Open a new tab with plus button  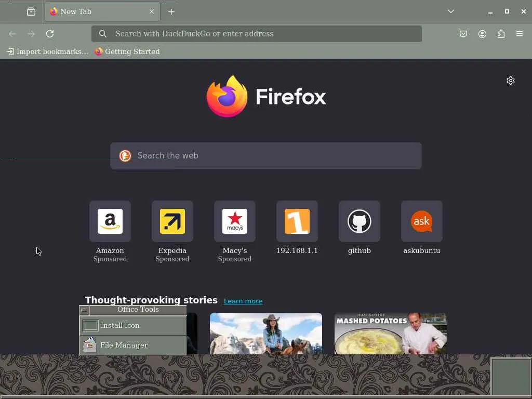tap(171, 12)
